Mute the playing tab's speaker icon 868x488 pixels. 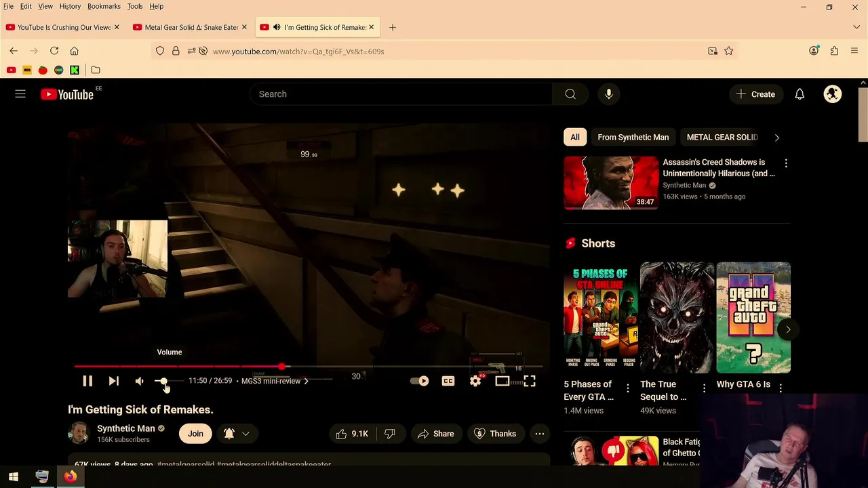[x=277, y=27]
